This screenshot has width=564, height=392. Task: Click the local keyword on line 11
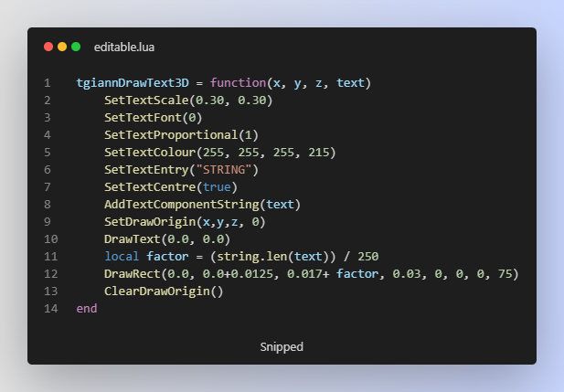pos(122,257)
